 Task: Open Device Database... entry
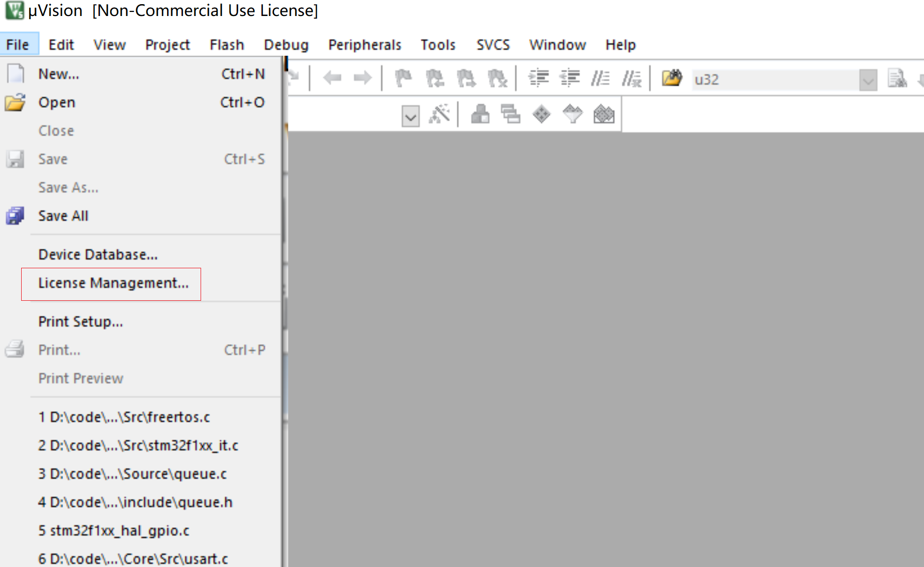tap(141, 254)
